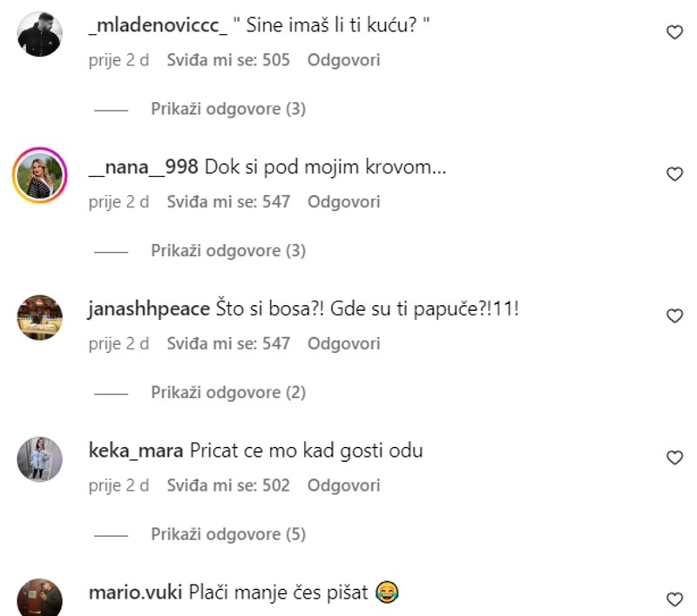
Task: Like the comment by _mladenoviccc_
Action: click(x=674, y=32)
